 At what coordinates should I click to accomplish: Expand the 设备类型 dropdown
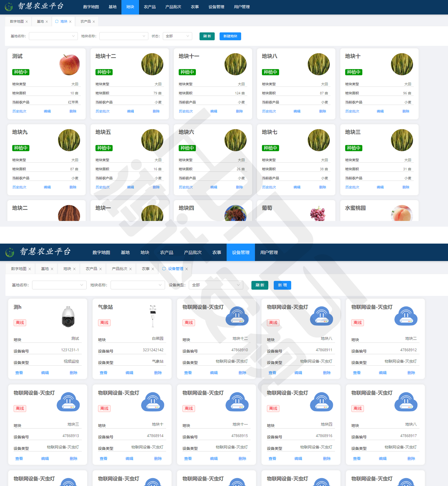click(x=216, y=285)
